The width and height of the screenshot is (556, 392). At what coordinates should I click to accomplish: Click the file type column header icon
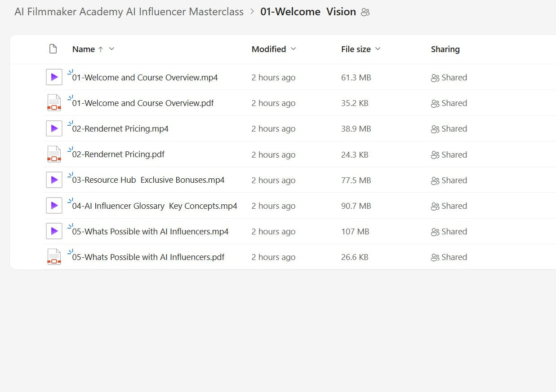[53, 49]
